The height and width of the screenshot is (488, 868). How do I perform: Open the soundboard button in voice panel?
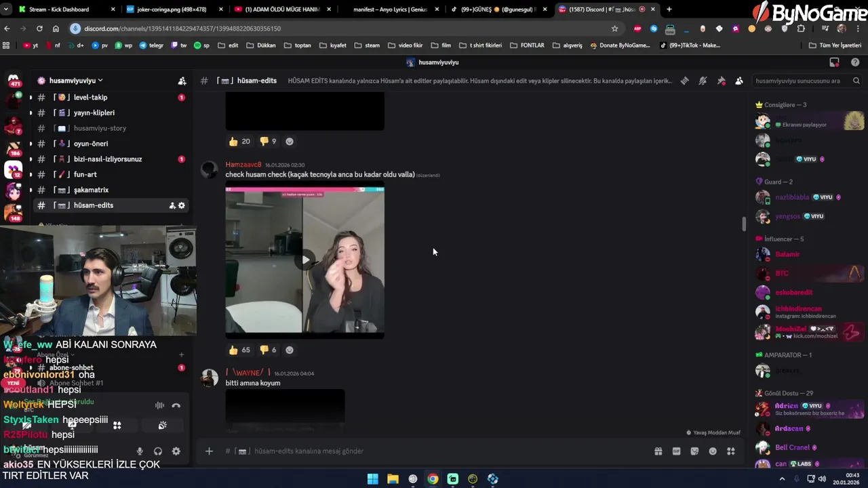point(163,426)
